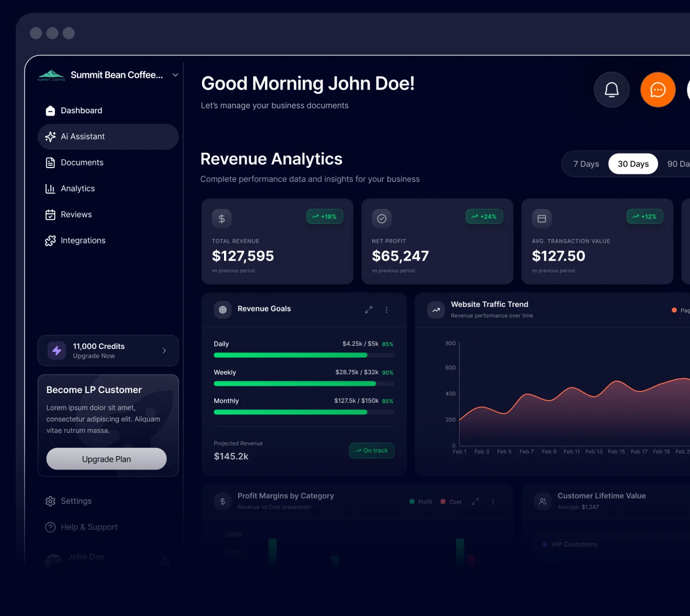Open Ai Assistant from the sidebar
Screen dimensions: 690x616
click(108, 137)
